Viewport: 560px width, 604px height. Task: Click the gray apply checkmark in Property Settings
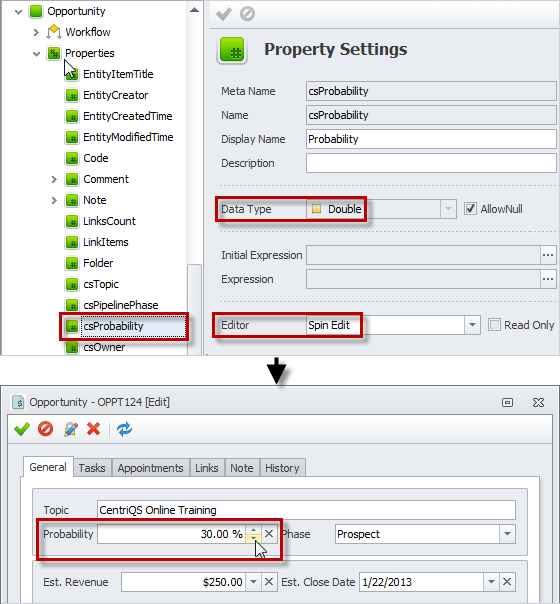(224, 14)
